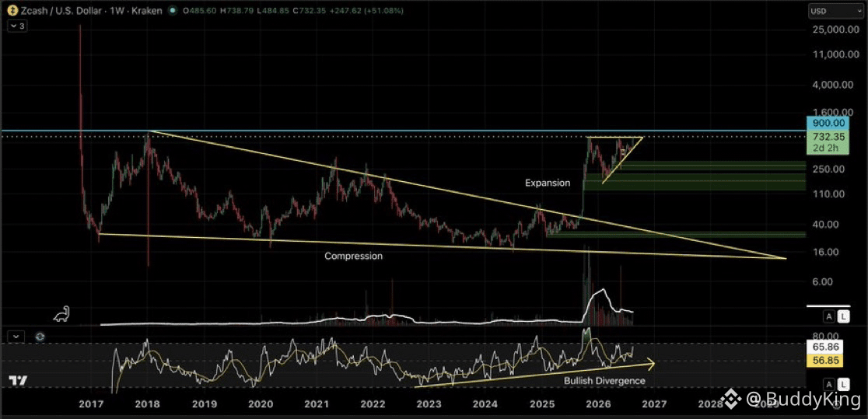Click the 2018 time axis label
This screenshot has width=868, height=419.
tap(148, 404)
